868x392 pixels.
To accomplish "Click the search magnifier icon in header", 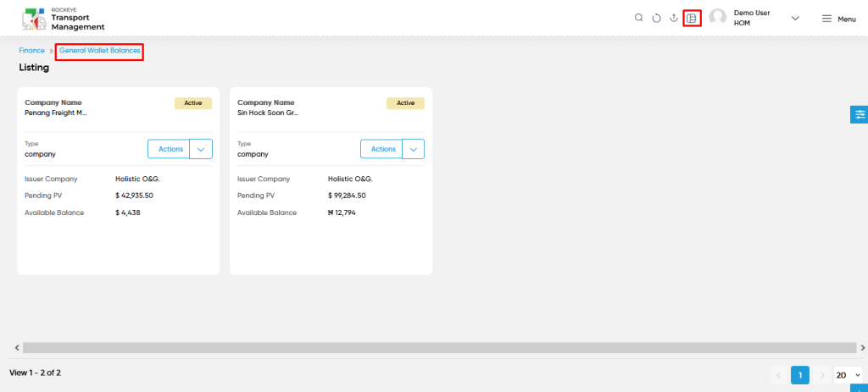I will [638, 18].
